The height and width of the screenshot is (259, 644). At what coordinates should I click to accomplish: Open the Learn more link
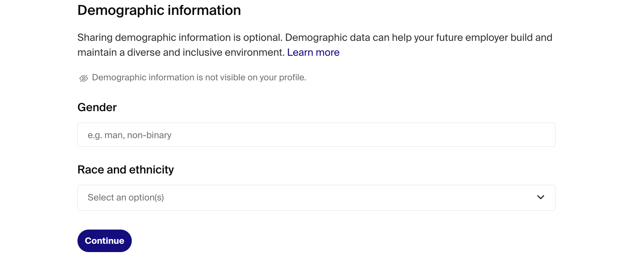[x=313, y=52]
